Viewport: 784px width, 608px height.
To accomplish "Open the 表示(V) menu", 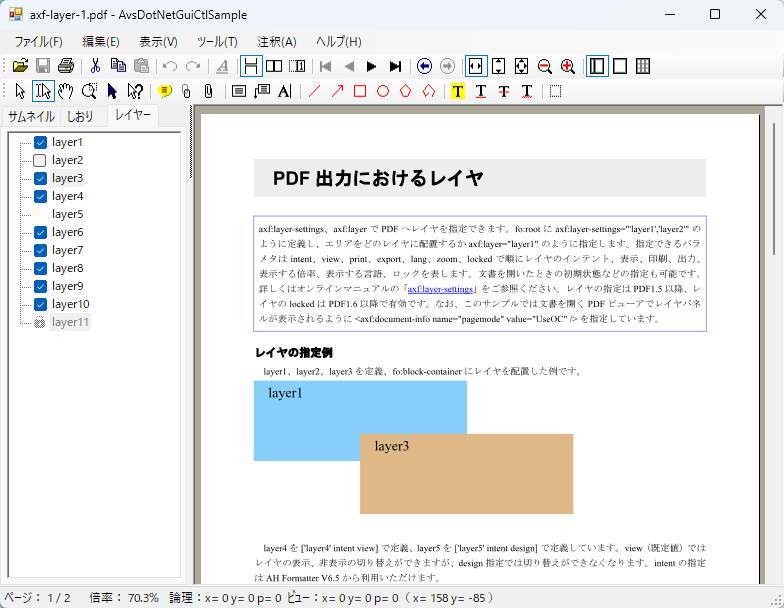I will (158, 41).
